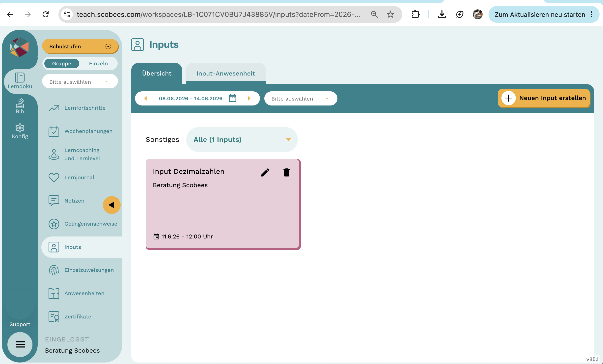Bookmark page with star icon
This screenshot has height=364, width=603.
pos(390,14)
